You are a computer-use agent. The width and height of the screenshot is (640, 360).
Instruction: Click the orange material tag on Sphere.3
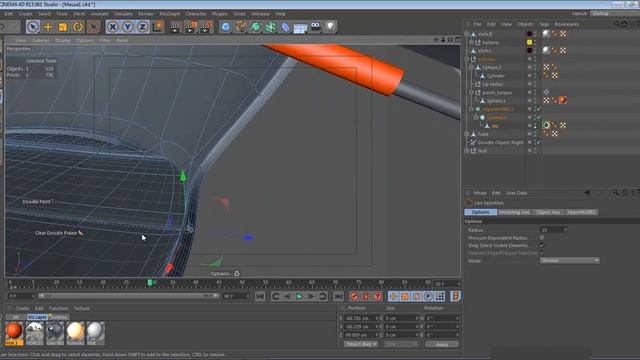[x=563, y=100]
